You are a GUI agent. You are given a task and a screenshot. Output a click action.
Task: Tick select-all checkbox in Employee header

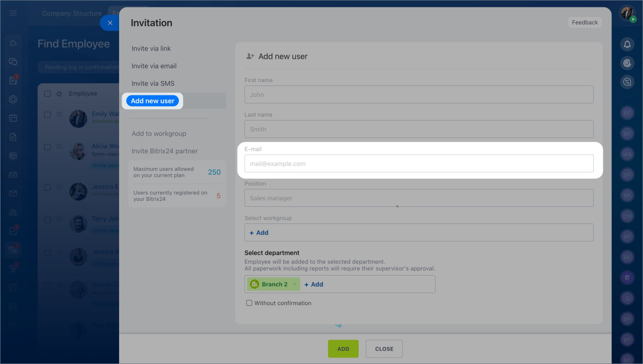click(x=47, y=94)
